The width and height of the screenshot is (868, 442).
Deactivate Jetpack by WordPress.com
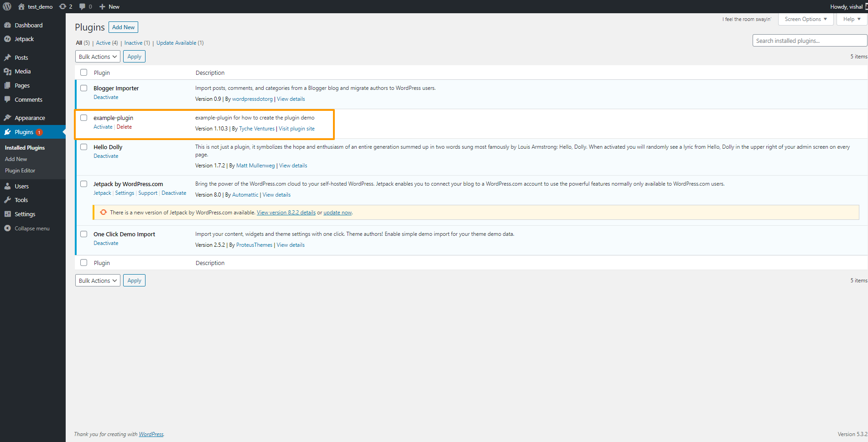tap(174, 193)
